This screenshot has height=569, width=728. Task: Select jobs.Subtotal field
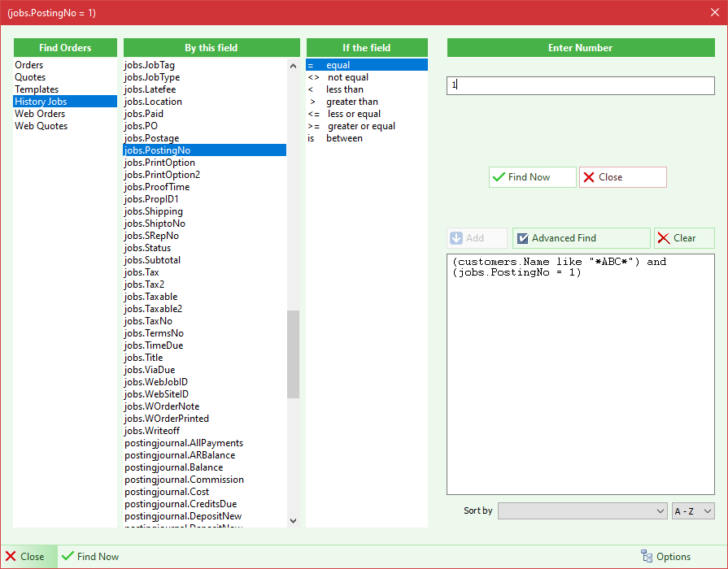[x=205, y=260]
